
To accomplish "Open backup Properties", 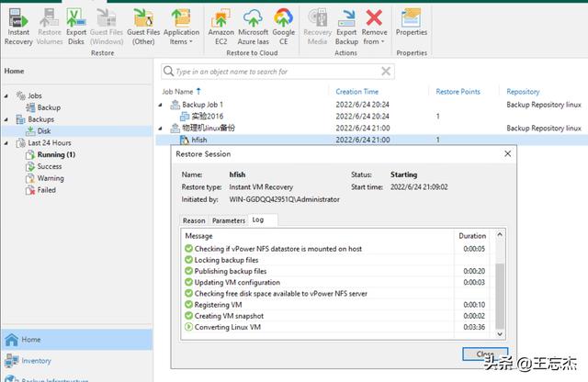I will click(x=412, y=22).
